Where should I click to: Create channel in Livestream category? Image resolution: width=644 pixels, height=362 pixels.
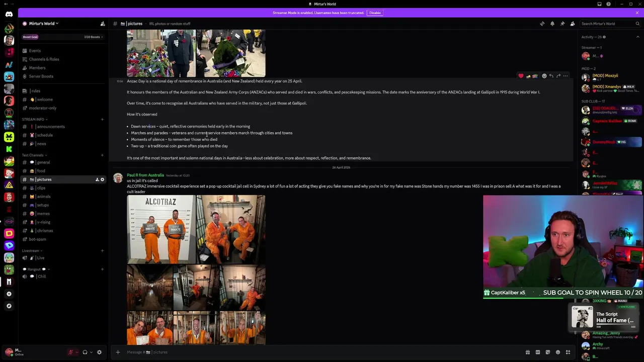102,250
